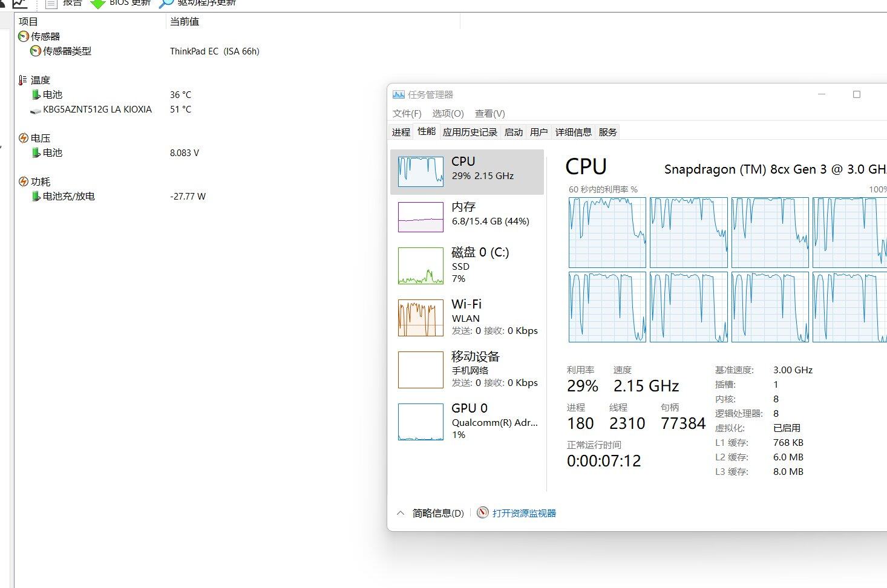This screenshot has height=588, width=887.
Task: Select the CPU performance thumbnail graph
Action: pyautogui.click(x=421, y=172)
